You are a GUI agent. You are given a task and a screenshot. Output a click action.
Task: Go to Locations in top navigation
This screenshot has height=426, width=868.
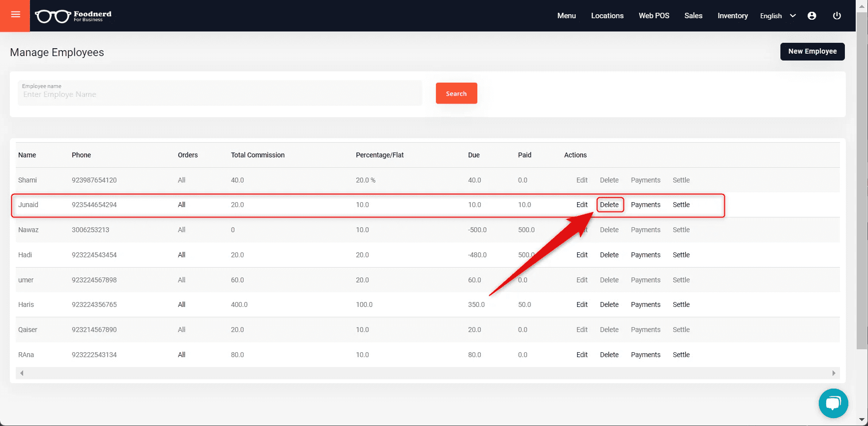point(607,16)
